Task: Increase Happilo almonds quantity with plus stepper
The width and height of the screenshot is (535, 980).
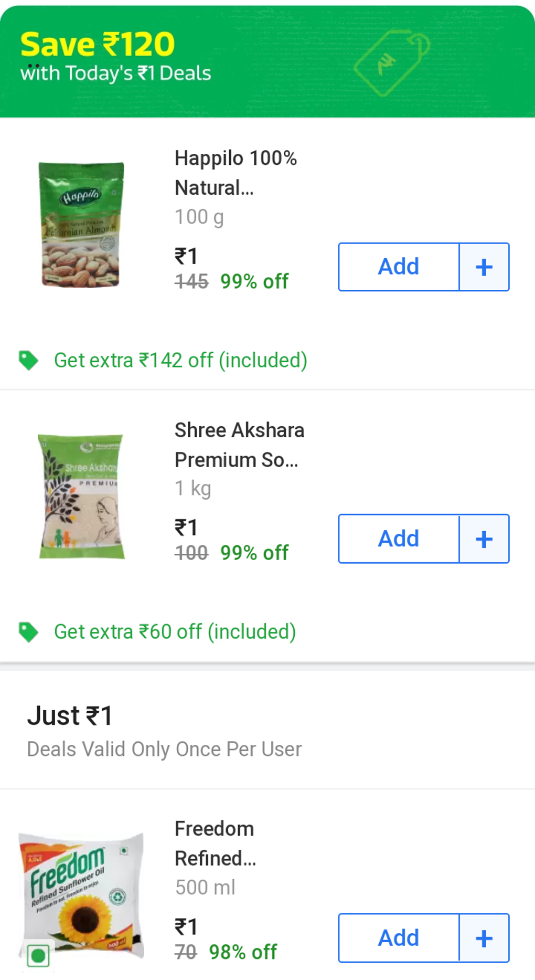Action: coord(484,266)
